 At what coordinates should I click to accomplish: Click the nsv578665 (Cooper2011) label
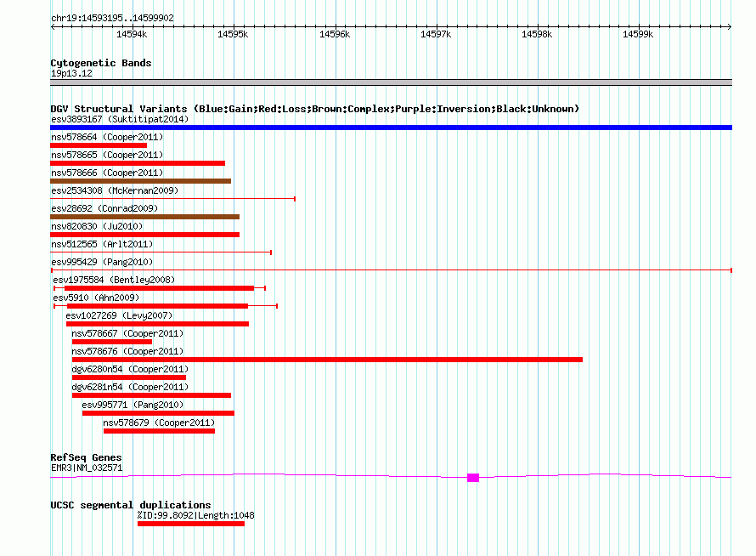pyautogui.click(x=107, y=155)
